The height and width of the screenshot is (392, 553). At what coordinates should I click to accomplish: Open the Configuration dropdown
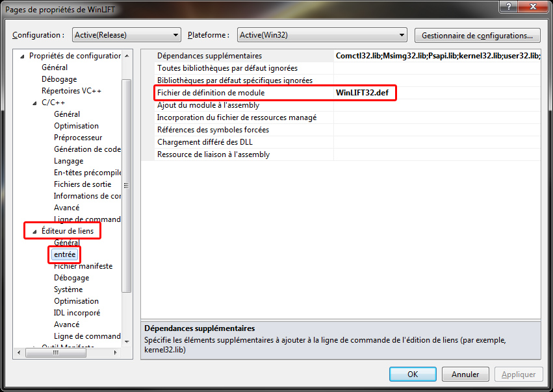[127, 35]
